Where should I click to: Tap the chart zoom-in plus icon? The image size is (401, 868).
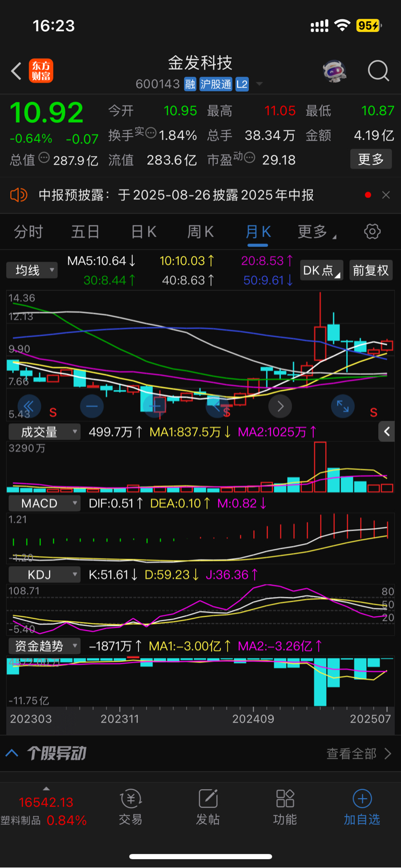[x=155, y=406]
